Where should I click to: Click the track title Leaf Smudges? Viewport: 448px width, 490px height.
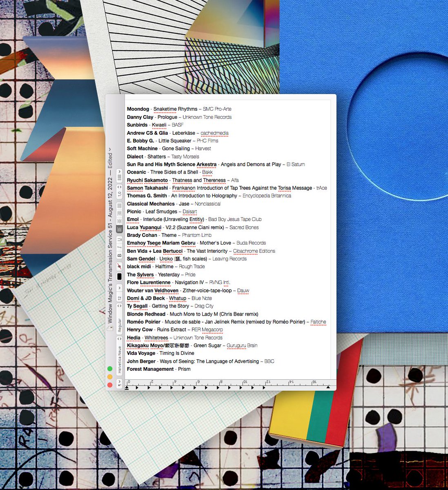point(161,212)
